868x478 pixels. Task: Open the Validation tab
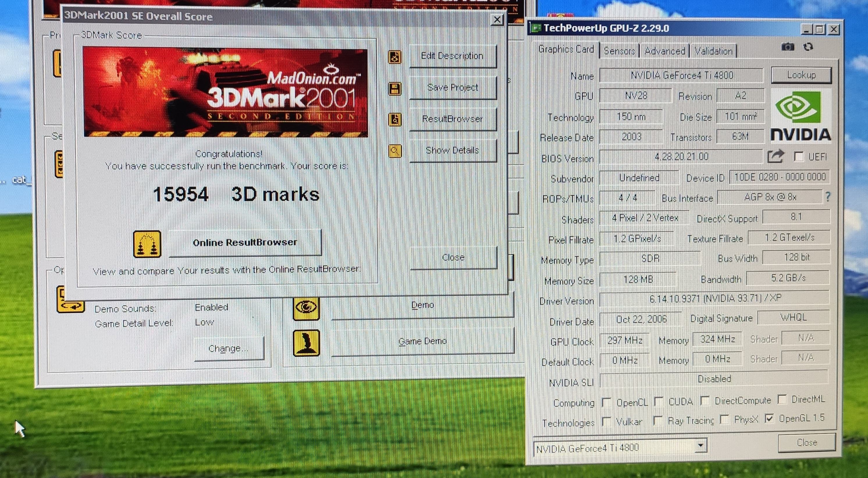click(713, 51)
